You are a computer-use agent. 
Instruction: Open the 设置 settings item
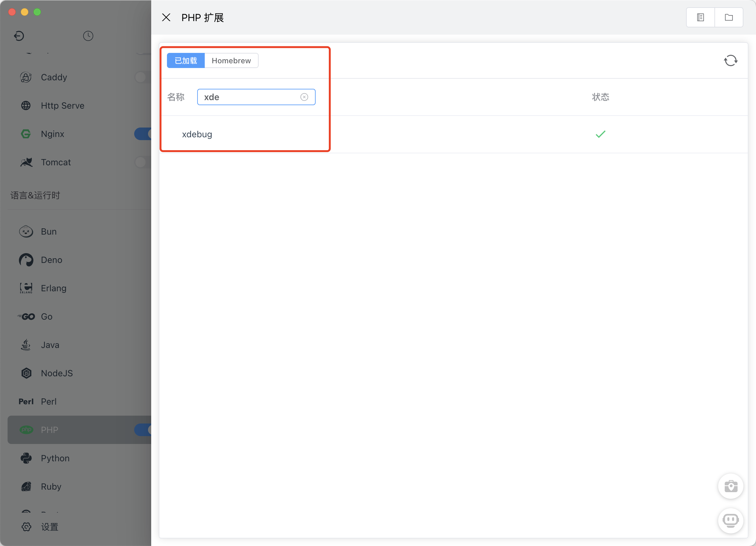pos(49,527)
